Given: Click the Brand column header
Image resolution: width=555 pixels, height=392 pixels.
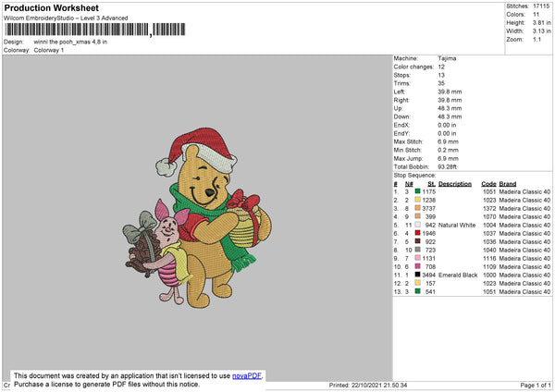Looking at the screenshot, I should 508,184.
